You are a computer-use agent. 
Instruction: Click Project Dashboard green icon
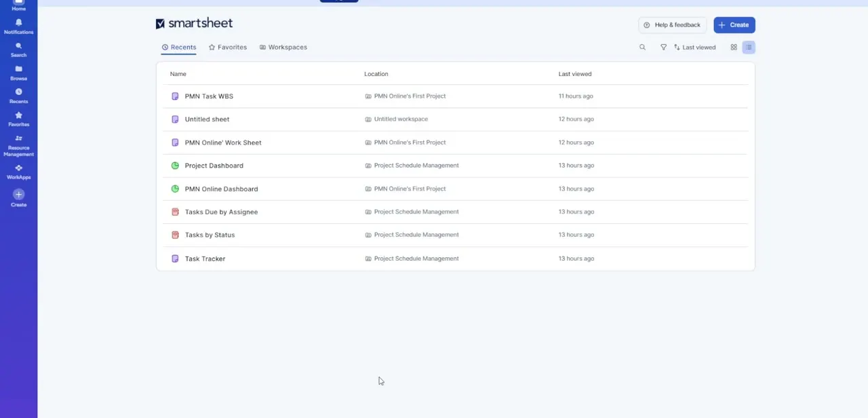pyautogui.click(x=175, y=166)
